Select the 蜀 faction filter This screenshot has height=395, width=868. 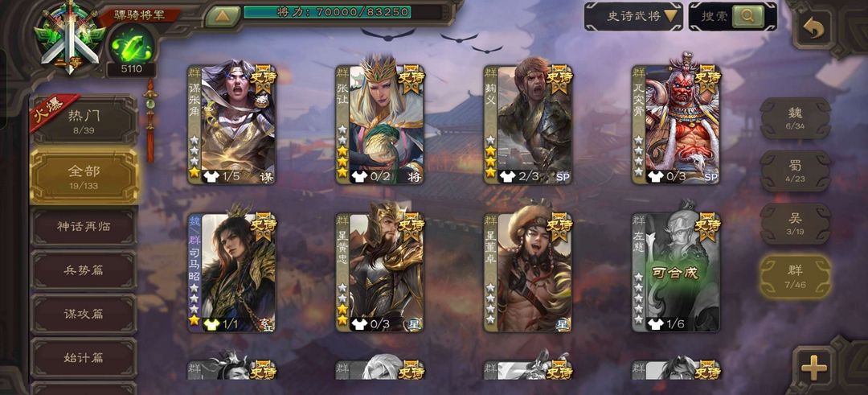tap(796, 171)
